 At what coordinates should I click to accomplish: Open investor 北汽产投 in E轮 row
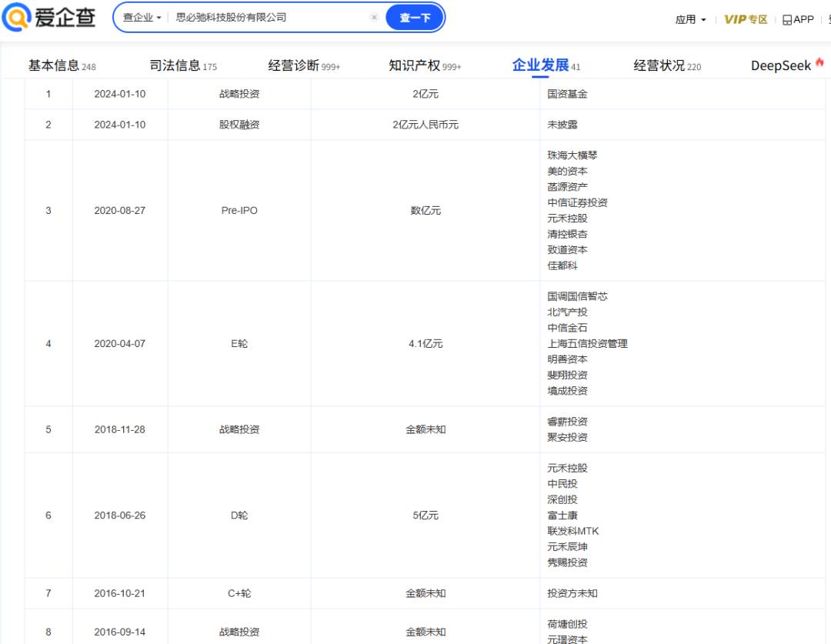tap(567, 312)
